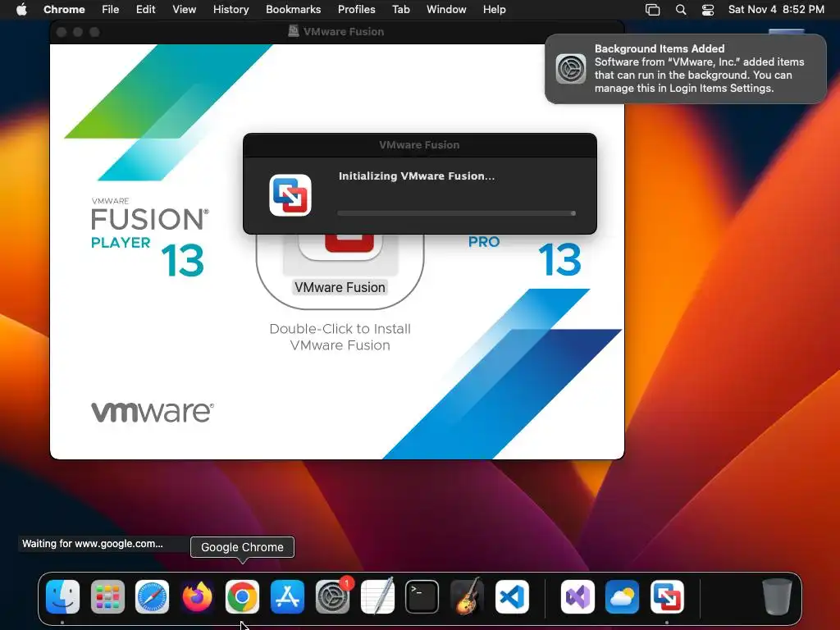840x630 pixels.
Task: Open TextEdit from the Dock
Action: click(x=377, y=596)
